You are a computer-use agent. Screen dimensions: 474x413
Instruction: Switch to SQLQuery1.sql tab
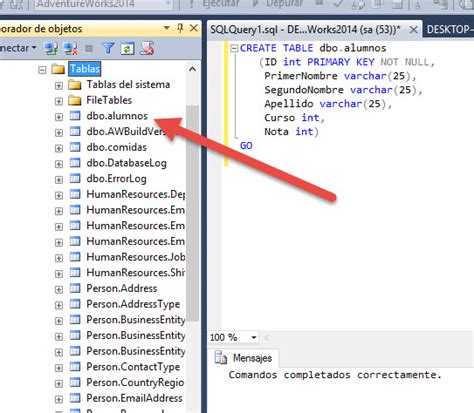pos(305,30)
